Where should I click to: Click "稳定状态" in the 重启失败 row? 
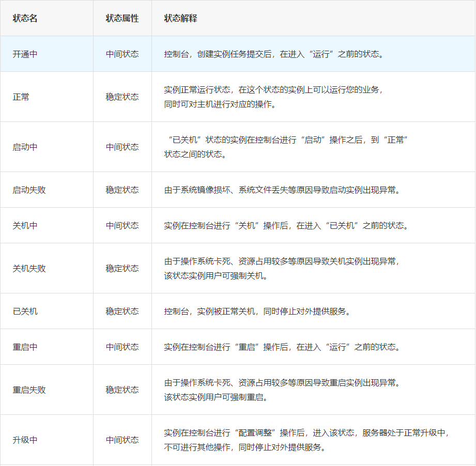point(122,390)
